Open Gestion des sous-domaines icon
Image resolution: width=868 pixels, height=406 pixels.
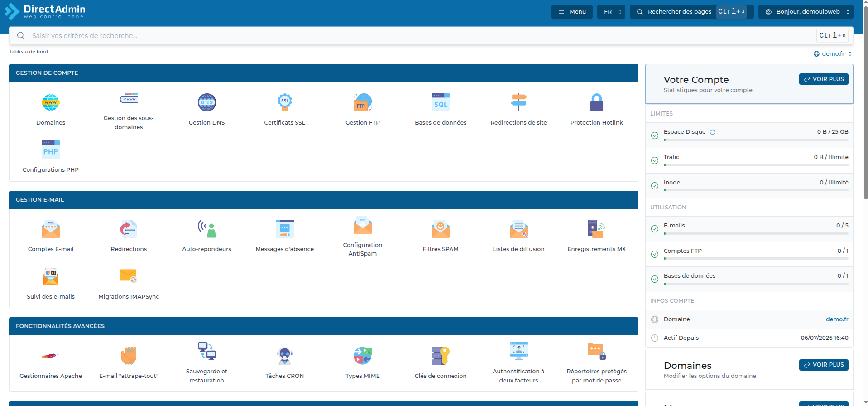[x=129, y=98]
